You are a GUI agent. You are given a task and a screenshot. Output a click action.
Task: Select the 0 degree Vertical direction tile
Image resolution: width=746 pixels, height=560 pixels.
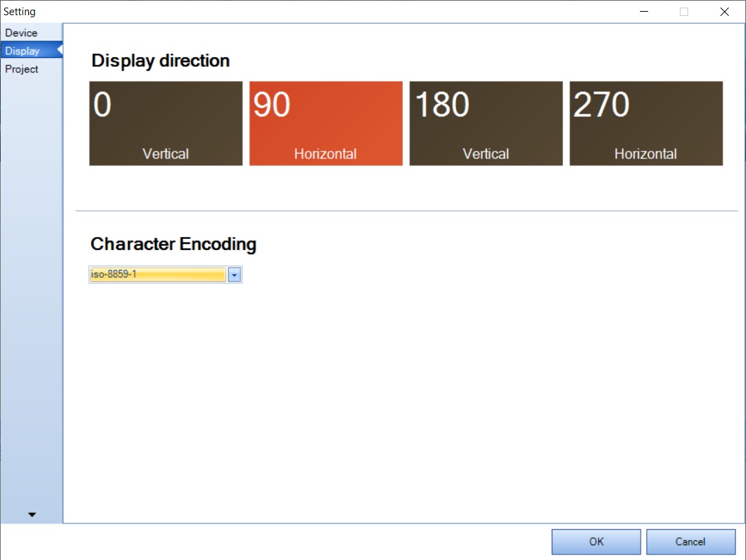(x=165, y=123)
